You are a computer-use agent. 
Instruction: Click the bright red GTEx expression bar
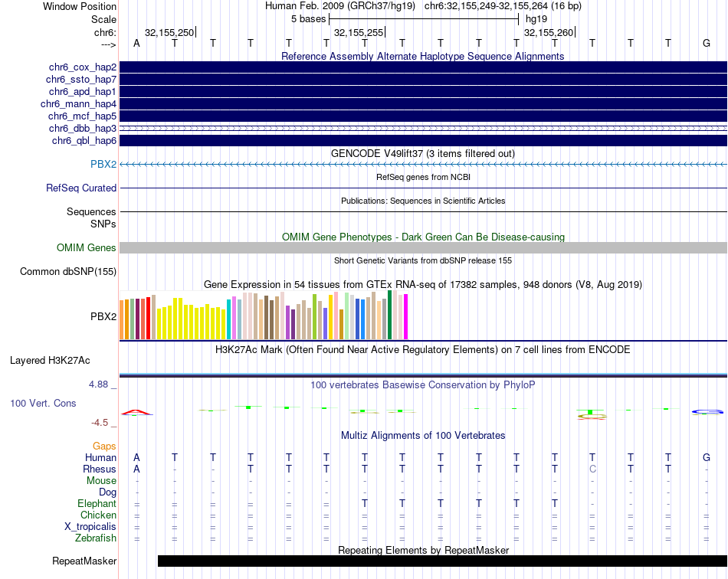coord(148,319)
